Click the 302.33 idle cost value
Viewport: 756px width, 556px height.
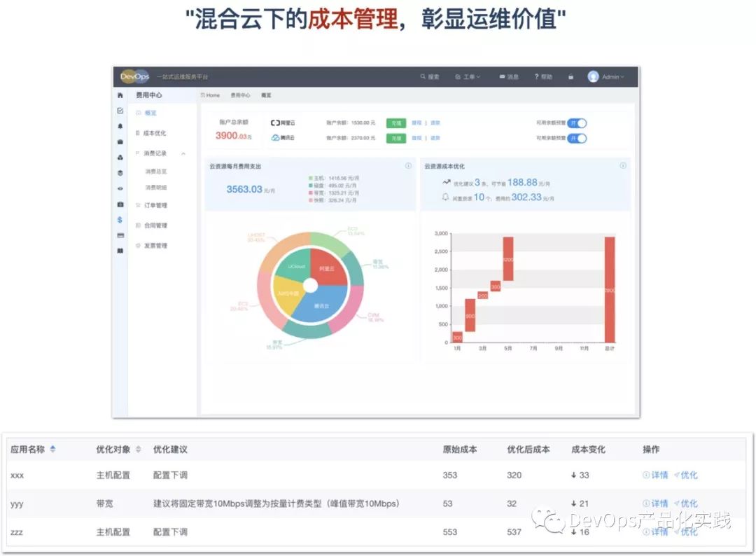[526, 197]
